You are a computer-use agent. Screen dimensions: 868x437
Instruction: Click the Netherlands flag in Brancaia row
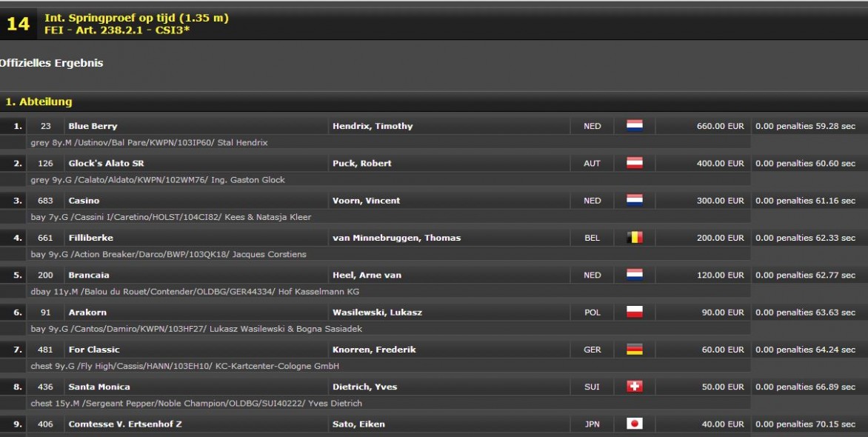[x=635, y=275]
